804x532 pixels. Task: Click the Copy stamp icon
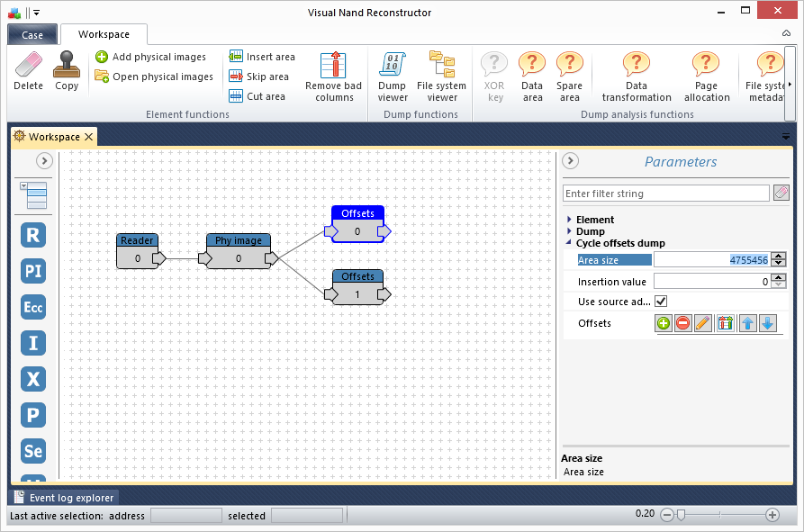click(x=67, y=64)
